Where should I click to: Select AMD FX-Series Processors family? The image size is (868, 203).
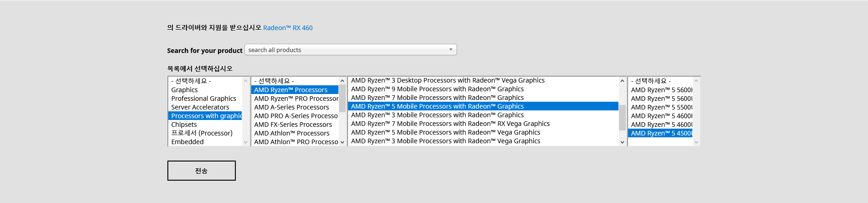(295, 125)
